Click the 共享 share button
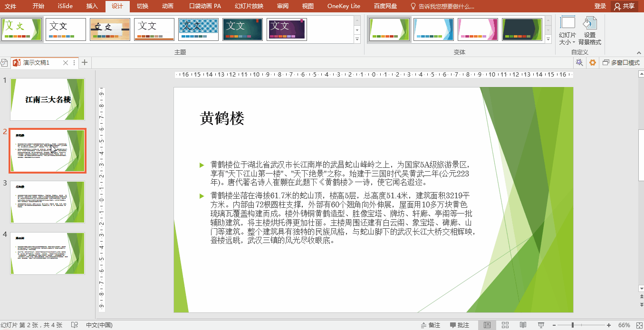Image resolution: width=644 pixels, height=330 pixels. point(625,6)
